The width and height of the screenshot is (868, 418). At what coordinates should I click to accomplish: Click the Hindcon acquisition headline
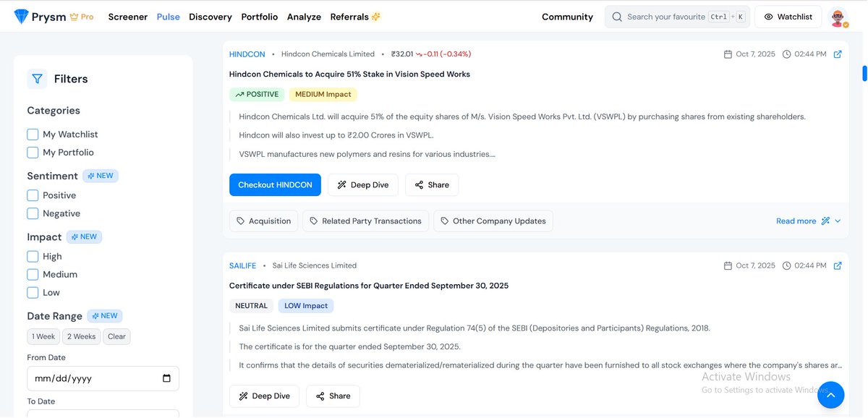(x=349, y=74)
